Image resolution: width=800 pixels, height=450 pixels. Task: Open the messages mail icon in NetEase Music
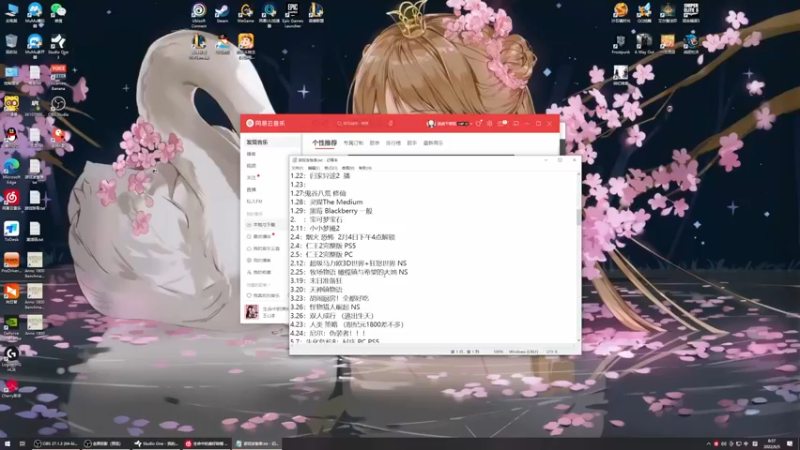pos(502,123)
